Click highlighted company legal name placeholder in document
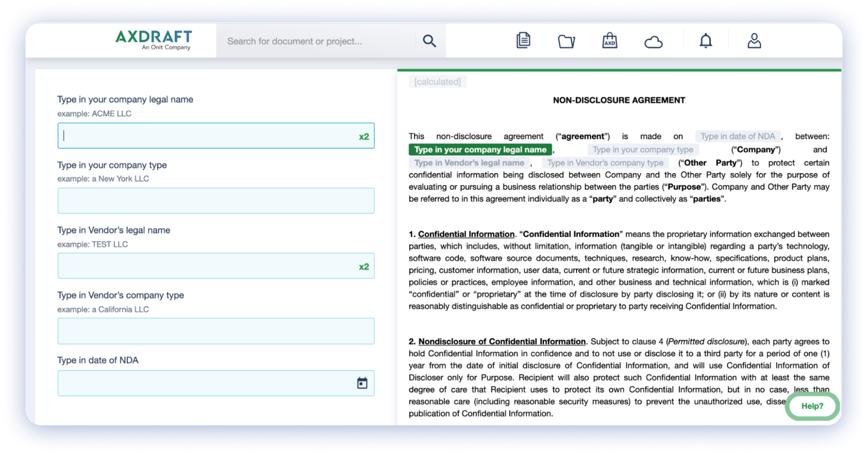This screenshot has height=454, width=868. (480, 150)
